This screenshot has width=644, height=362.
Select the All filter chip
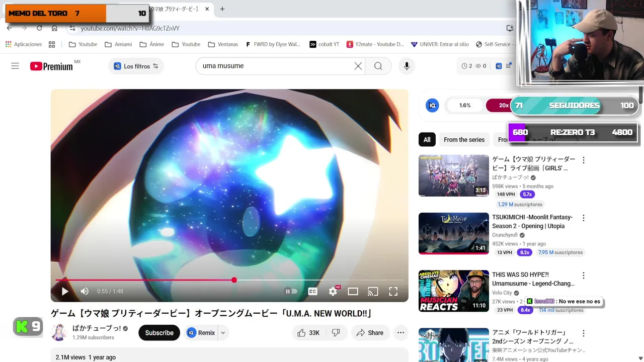point(427,140)
